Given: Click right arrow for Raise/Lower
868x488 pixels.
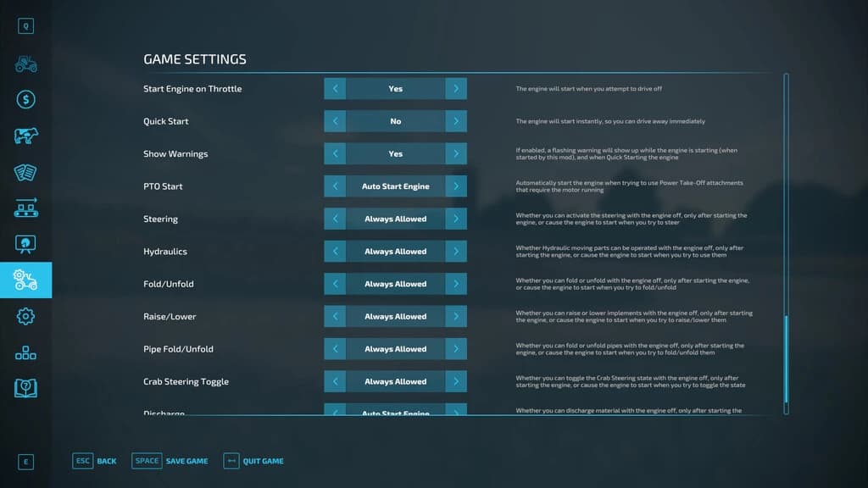Looking at the screenshot, I should click(456, 317).
